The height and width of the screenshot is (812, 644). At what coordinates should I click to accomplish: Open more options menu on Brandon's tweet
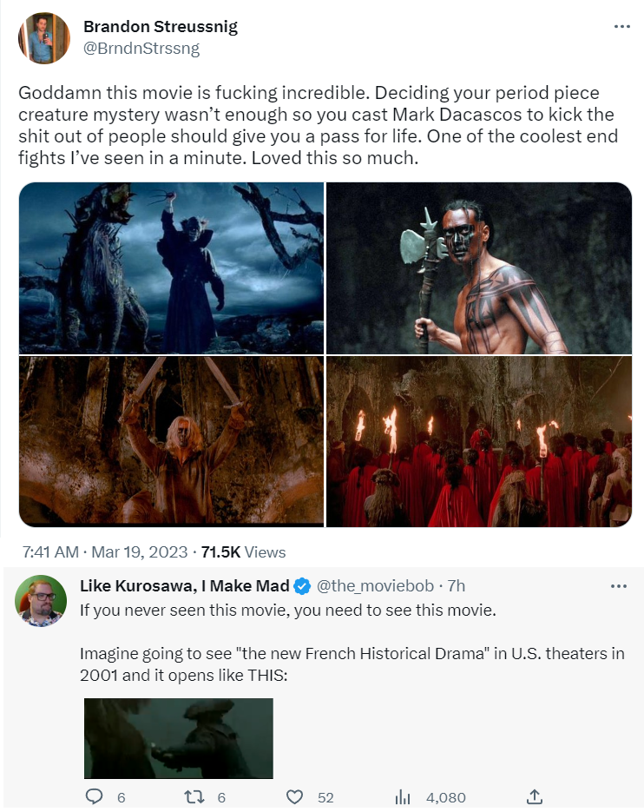pyautogui.click(x=621, y=27)
